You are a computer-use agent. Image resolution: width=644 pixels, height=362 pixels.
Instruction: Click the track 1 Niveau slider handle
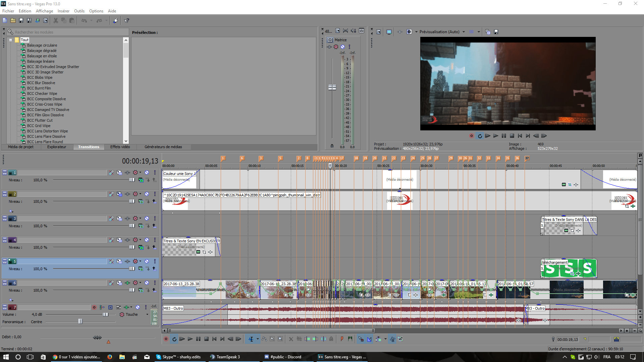point(132,180)
